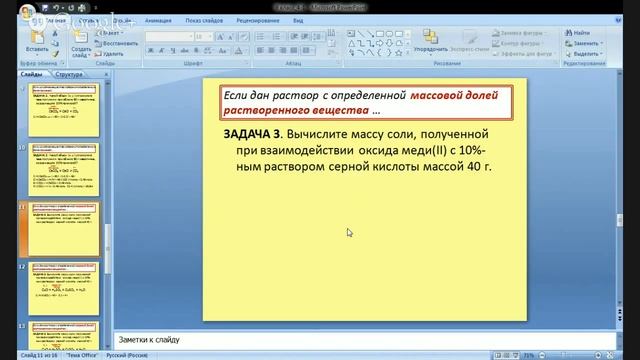The image size is (640, 360).
Task: Open the Показ слайдов ribbon tab
Action: click(204, 20)
